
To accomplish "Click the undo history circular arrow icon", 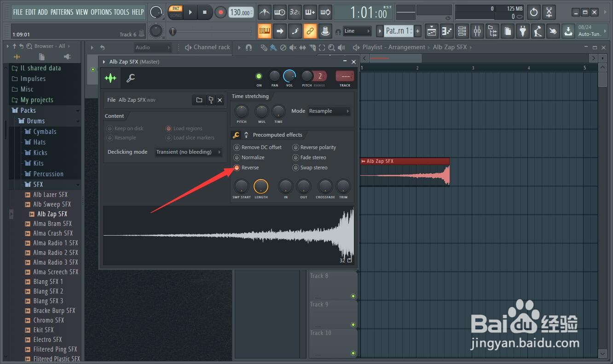I will (534, 12).
